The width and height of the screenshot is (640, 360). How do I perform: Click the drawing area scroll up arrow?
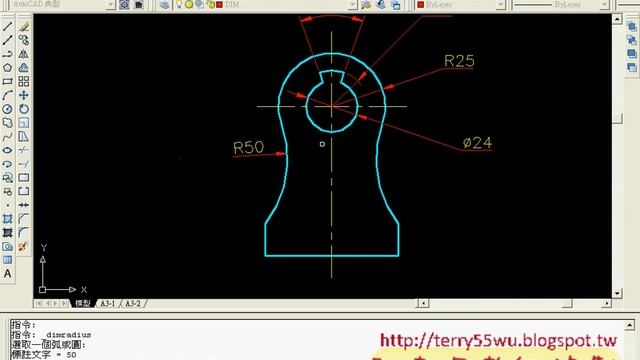point(617,19)
